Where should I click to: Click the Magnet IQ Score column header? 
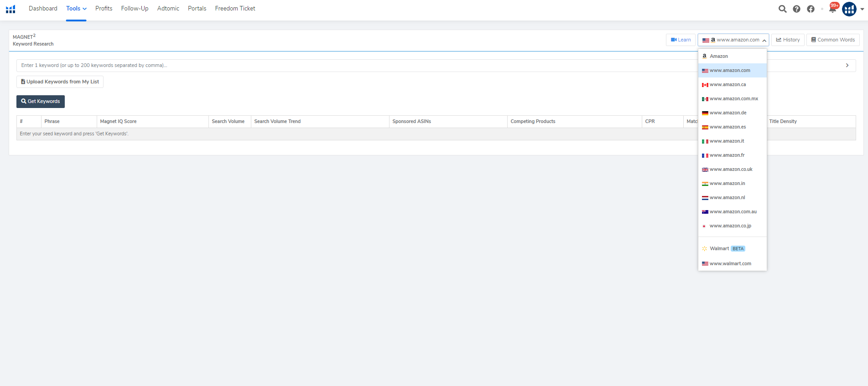(x=152, y=121)
